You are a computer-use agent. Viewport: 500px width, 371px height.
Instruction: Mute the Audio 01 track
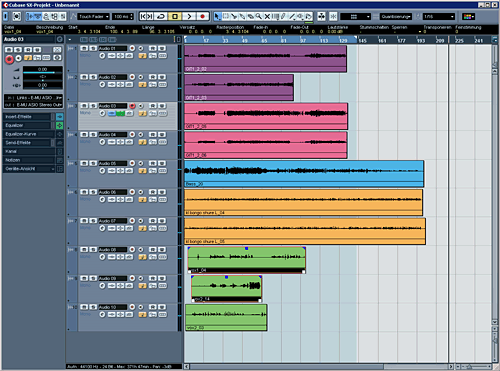(x=84, y=48)
